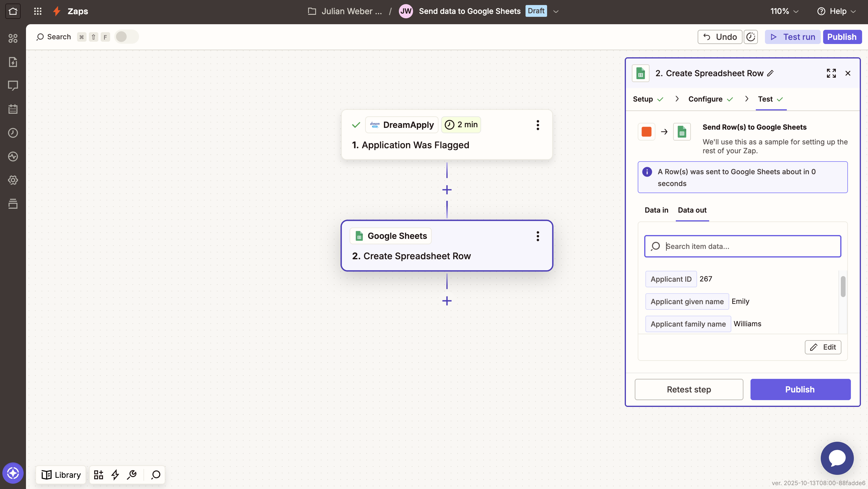The height and width of the screenshot is (489, 868).
Task: Open the clock history sidebar icon
Action: pos(13,133)
